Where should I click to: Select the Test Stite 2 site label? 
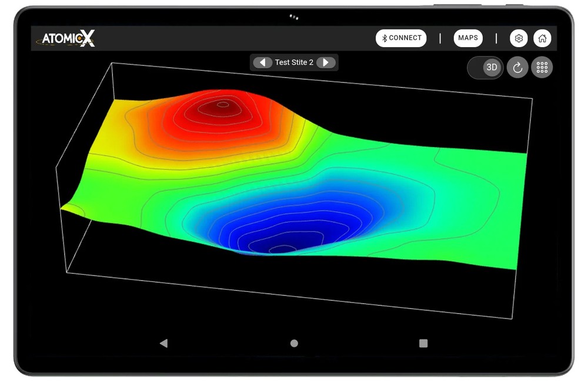pos(294,62)
